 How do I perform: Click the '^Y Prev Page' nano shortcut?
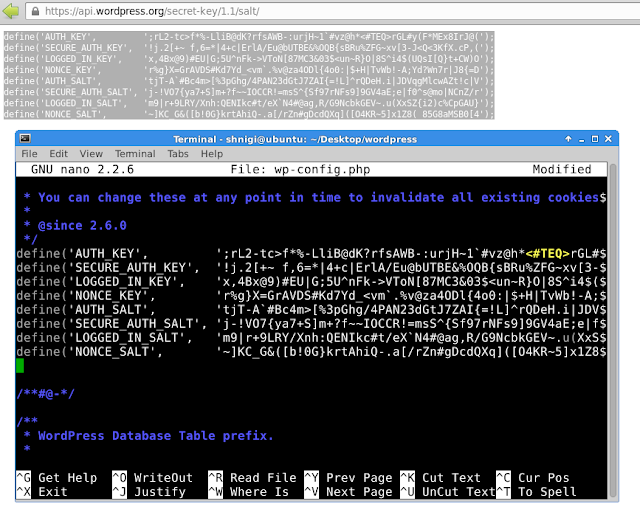(348, 478)
